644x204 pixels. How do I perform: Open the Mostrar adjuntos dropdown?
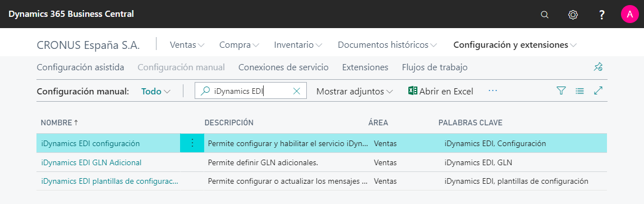coord(355,91)
